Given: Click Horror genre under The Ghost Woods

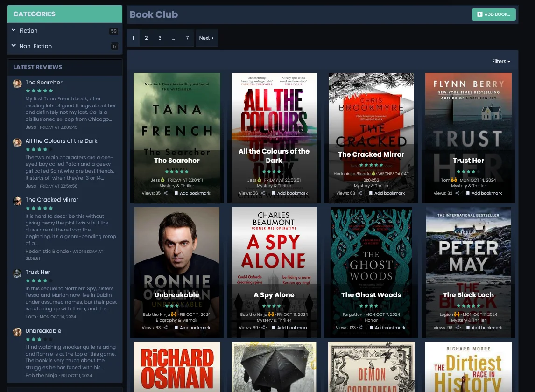Looking at the screenshot, I should [371, 320].
